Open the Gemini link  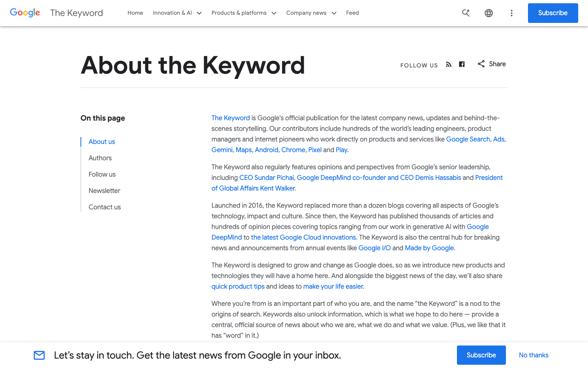(222, 150)
